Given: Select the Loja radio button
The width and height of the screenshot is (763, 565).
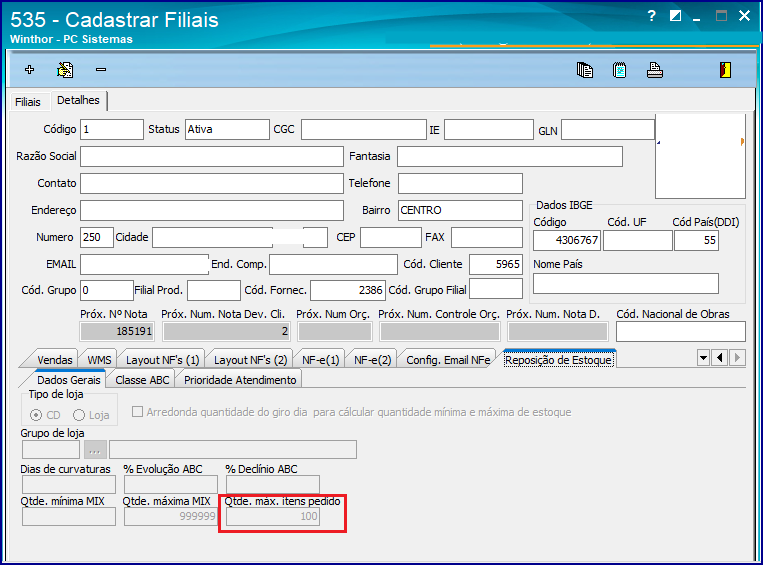Looking at the screenshot, I should 79,415.
